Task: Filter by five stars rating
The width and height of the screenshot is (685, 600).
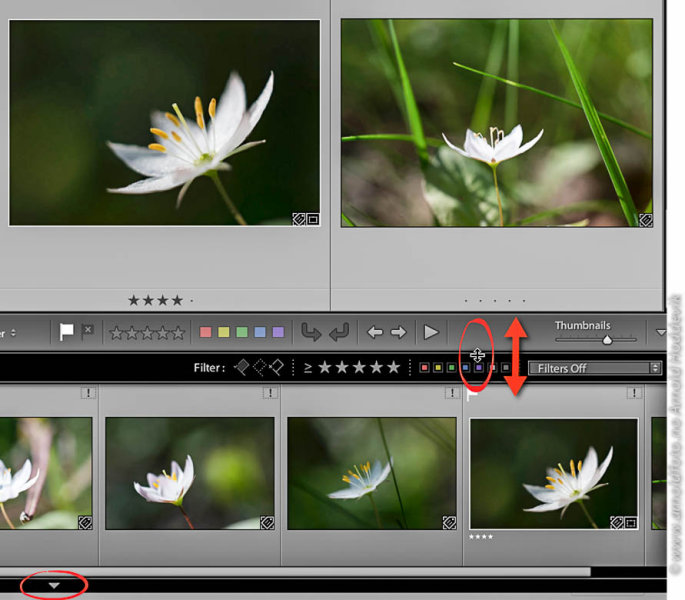Action: tap(394, 367)
